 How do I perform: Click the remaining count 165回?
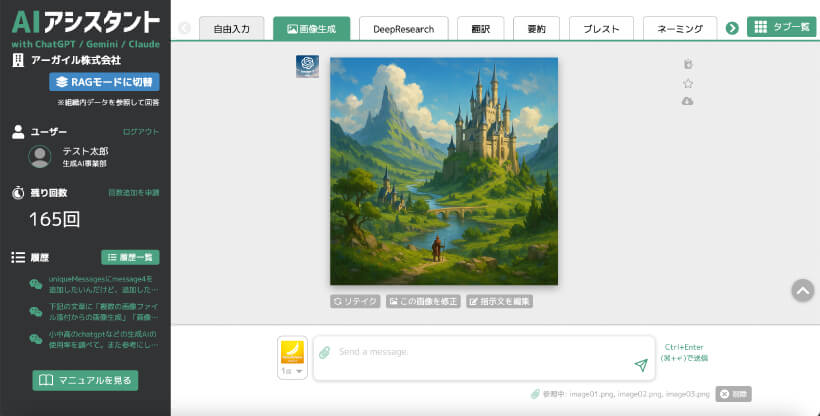click(x=54, y=219)
